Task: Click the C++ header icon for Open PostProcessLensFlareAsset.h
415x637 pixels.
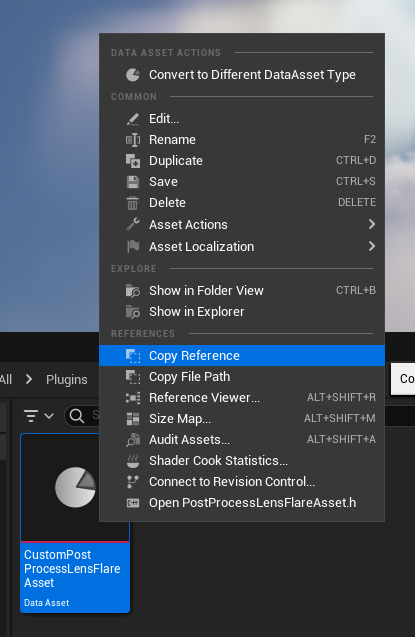Action: 133,503
